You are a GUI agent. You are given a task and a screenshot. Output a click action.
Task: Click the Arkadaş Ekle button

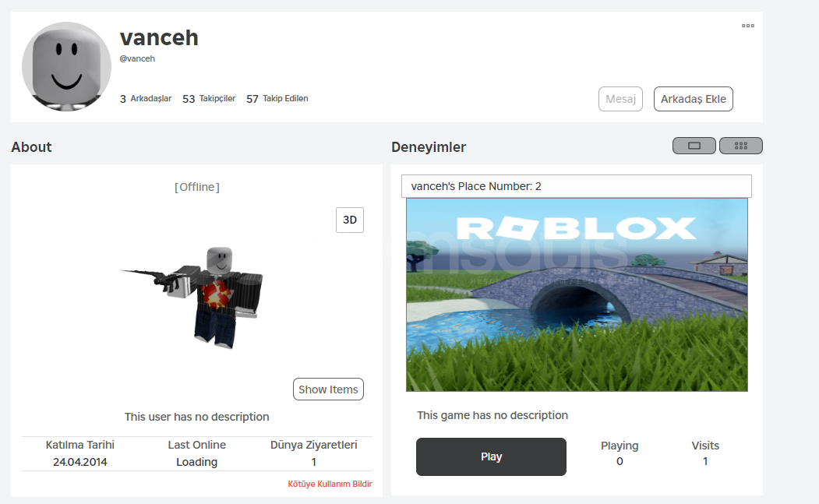click(693, 99)
